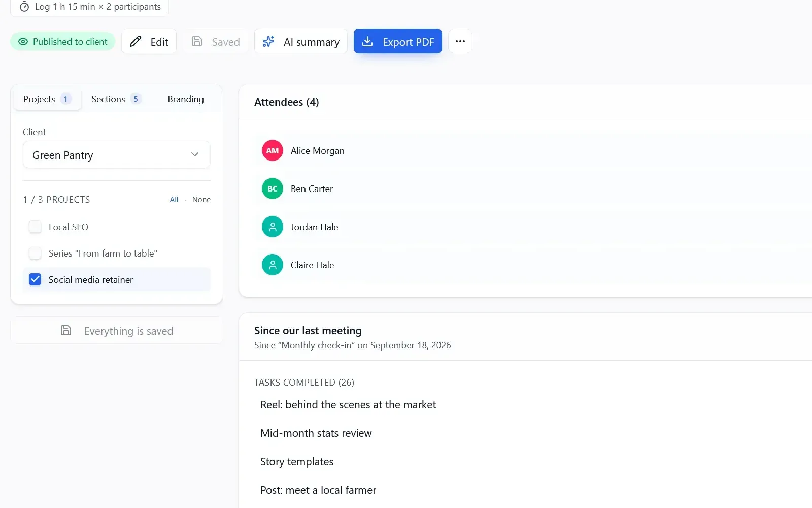The width and height of the screenshot is (812, 508).
Task: Click the Since our last meeting heading
Action: [308, 331]
